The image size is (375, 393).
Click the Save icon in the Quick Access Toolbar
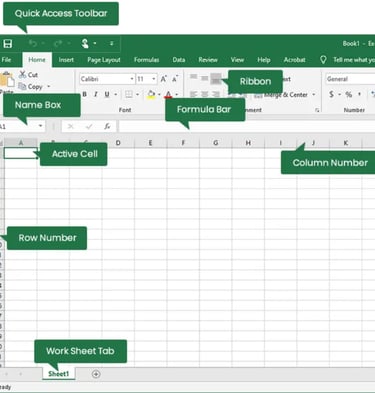pos(7,44)
